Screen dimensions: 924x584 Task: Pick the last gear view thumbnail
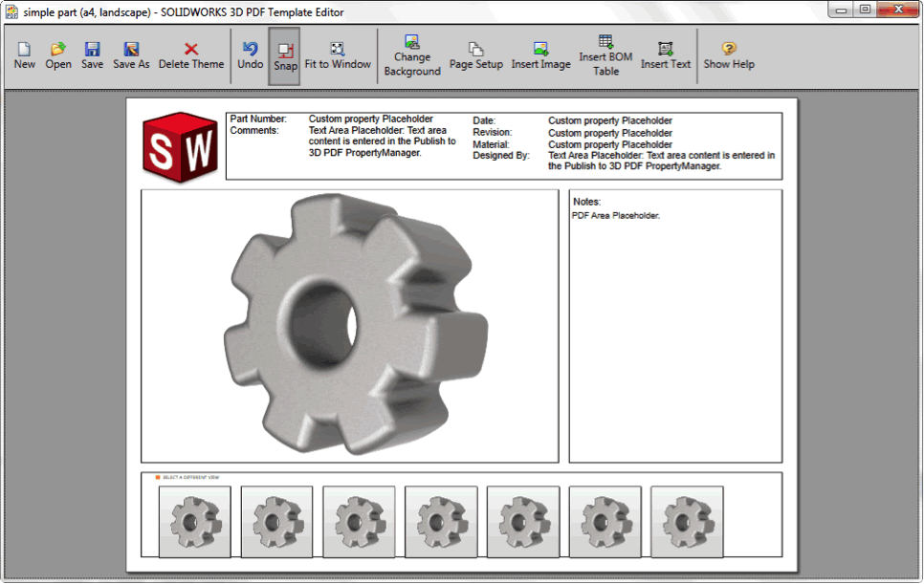pos(687,522)
